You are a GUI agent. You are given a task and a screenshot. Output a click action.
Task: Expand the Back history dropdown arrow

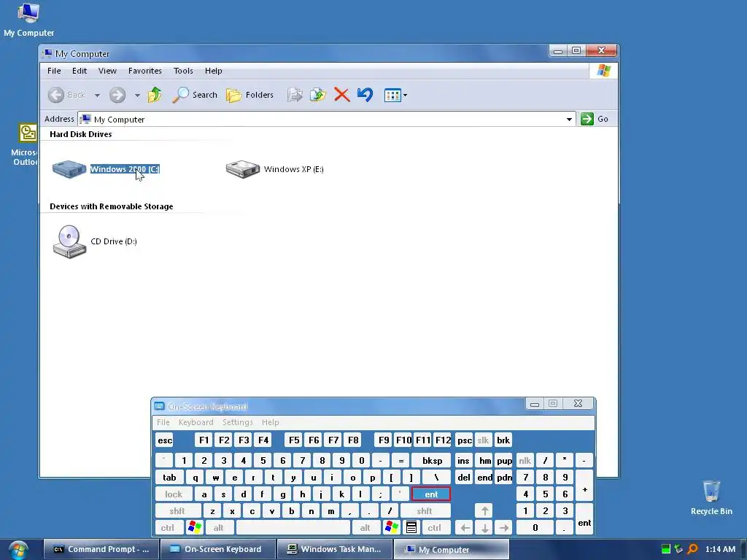(x=97, y=96)
